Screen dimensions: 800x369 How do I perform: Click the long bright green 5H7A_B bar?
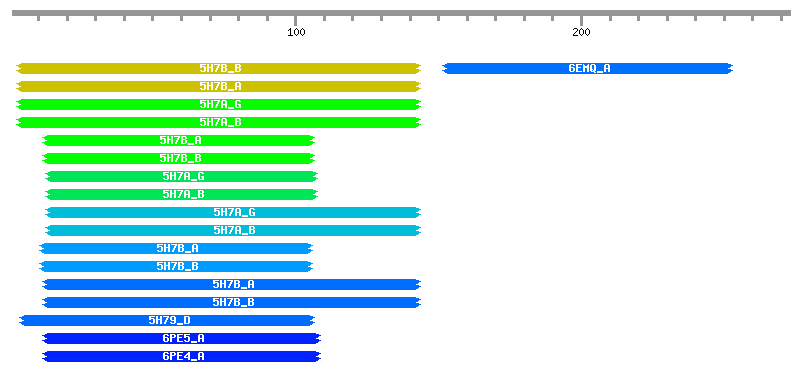click(x=218, y=122)
